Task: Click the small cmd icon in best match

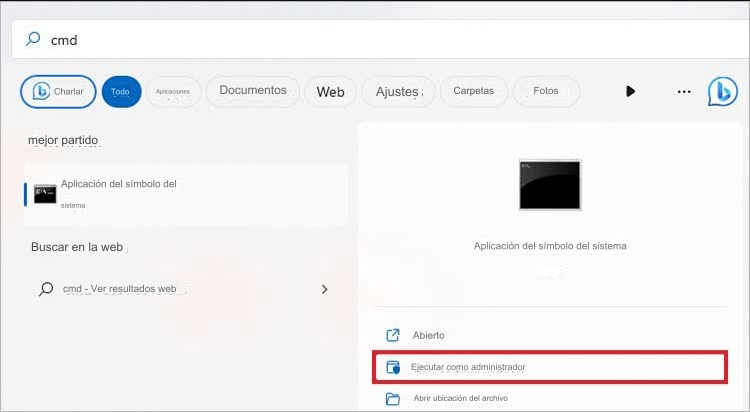Action: pyautogui.click(x=45, y=194)
